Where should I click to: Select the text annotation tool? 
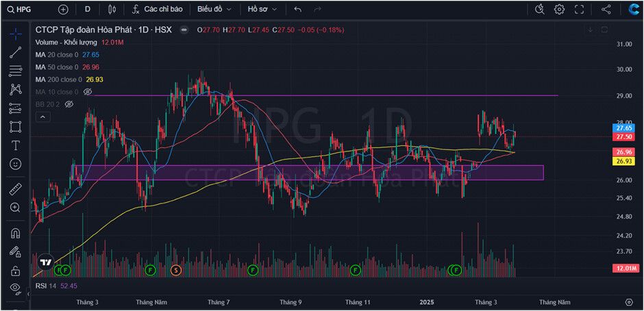point(15,145)
